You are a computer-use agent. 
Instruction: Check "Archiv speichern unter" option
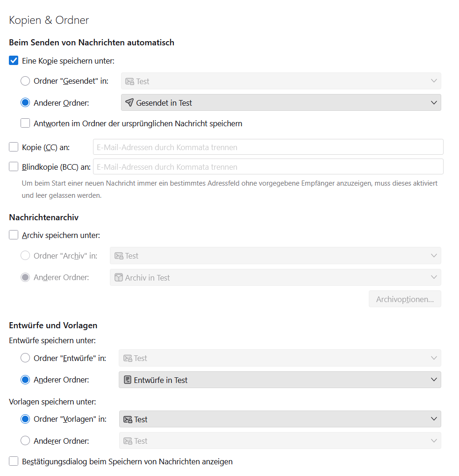coord(14,235)
